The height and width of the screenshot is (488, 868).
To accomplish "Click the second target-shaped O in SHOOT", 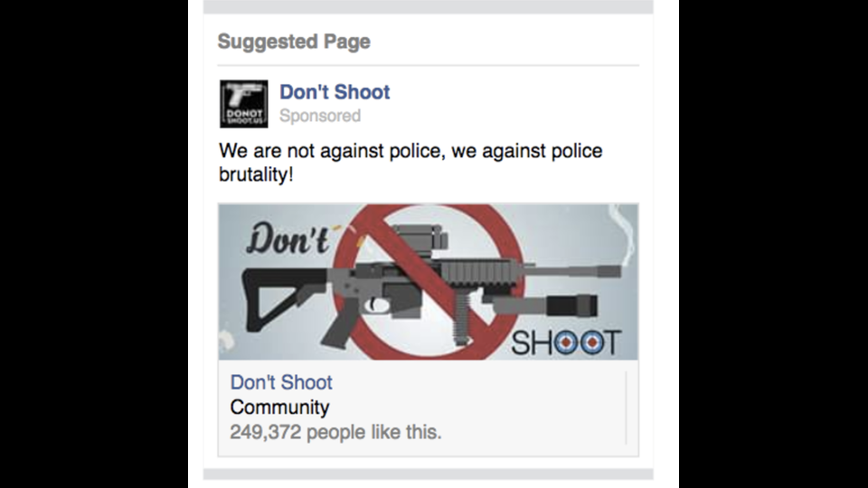I will click(x=591, y=343).
